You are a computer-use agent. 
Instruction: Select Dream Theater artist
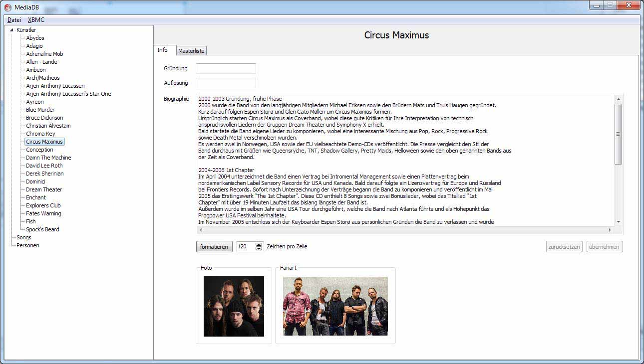44,189
